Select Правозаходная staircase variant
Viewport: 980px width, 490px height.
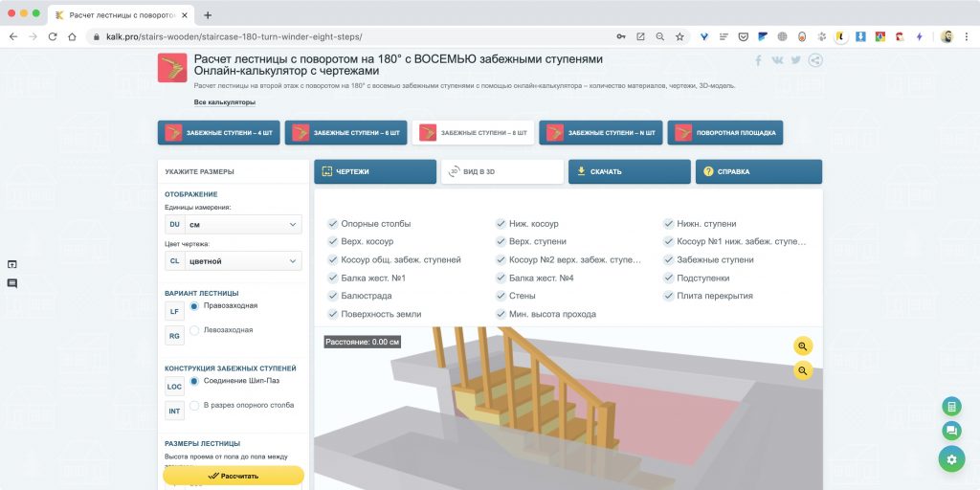[x=194, y=306]
